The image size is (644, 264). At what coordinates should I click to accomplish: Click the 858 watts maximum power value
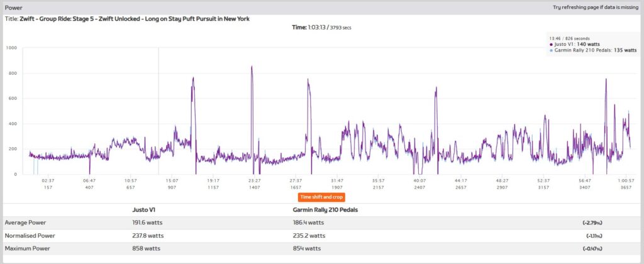click(x=147, y=249)
